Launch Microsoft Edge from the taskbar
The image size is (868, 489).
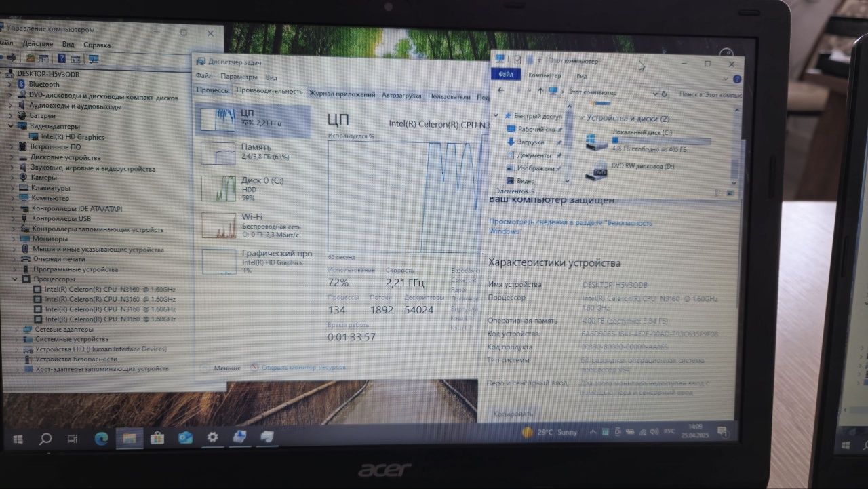pyautogui.click(x=101, y=438)
